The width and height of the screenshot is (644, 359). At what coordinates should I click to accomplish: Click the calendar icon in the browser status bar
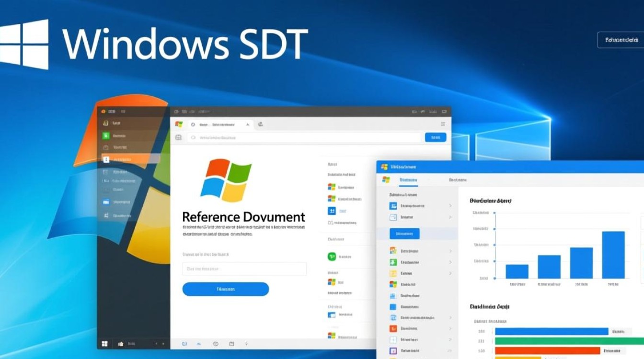(232, 344)
